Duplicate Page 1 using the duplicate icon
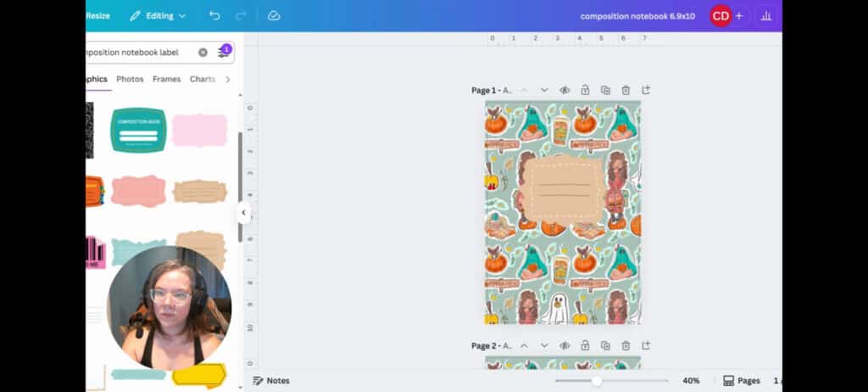Viewport: 868px width, 392px height. (x=605, y=90)
